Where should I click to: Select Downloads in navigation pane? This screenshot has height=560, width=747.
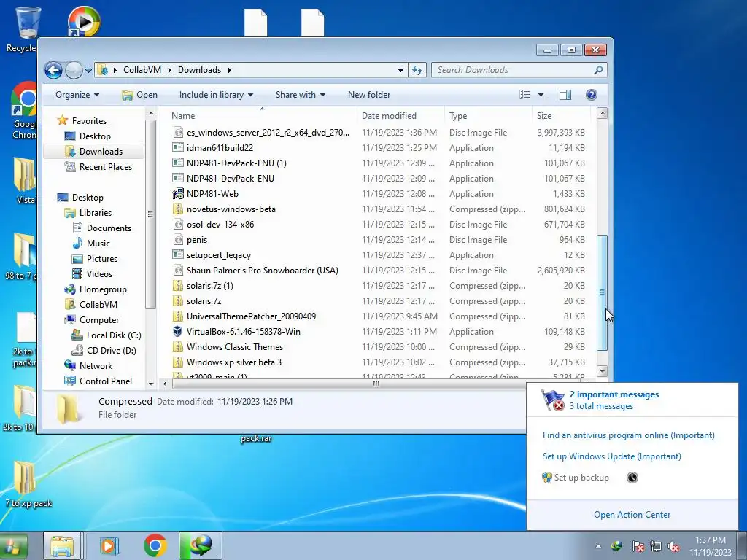101,152
